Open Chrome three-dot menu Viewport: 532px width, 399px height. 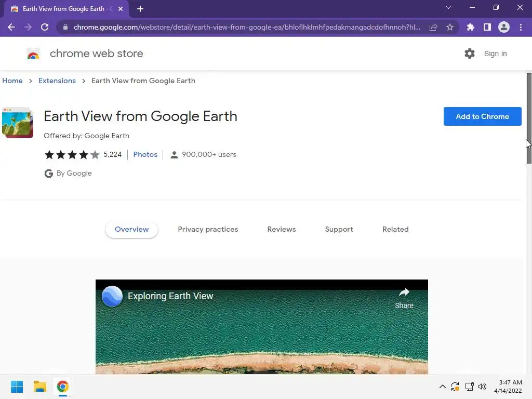(521, 27)
